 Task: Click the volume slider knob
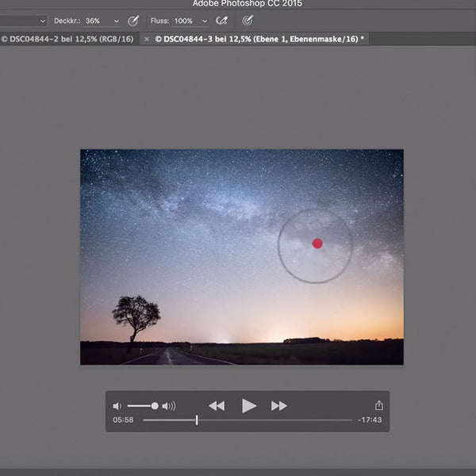coord(155,406)
